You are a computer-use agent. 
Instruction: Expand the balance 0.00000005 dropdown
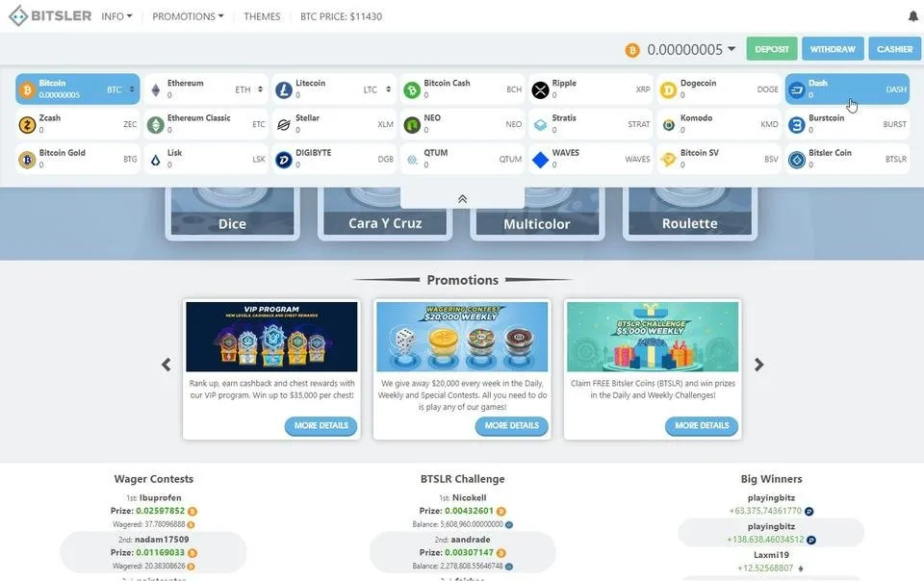point(731,49)
